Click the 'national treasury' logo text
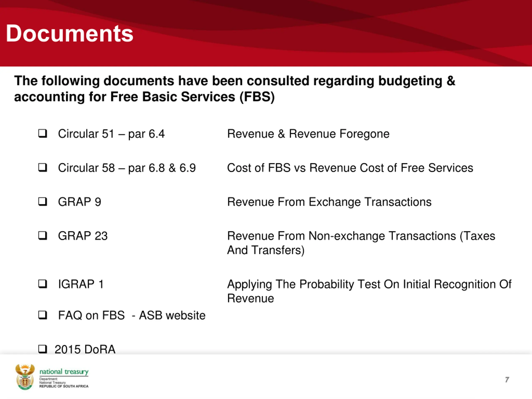Screen dimensions: 532x399 point(64,372)
